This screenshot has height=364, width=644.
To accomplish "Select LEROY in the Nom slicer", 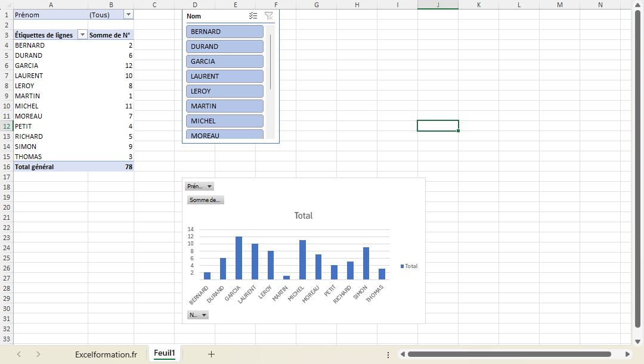I will 224,91.
